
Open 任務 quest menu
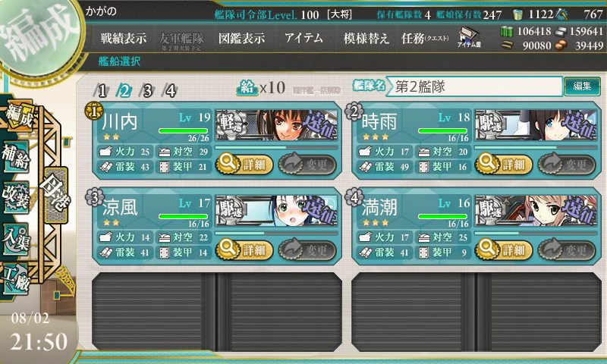[x=425, y=38]
